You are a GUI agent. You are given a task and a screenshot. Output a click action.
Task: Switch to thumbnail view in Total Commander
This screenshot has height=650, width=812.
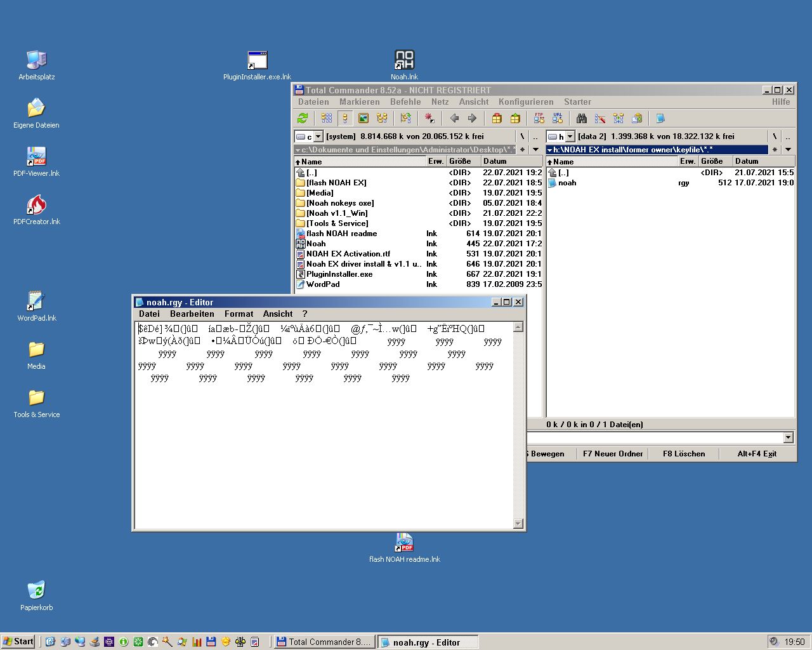(x=363, y=118)
